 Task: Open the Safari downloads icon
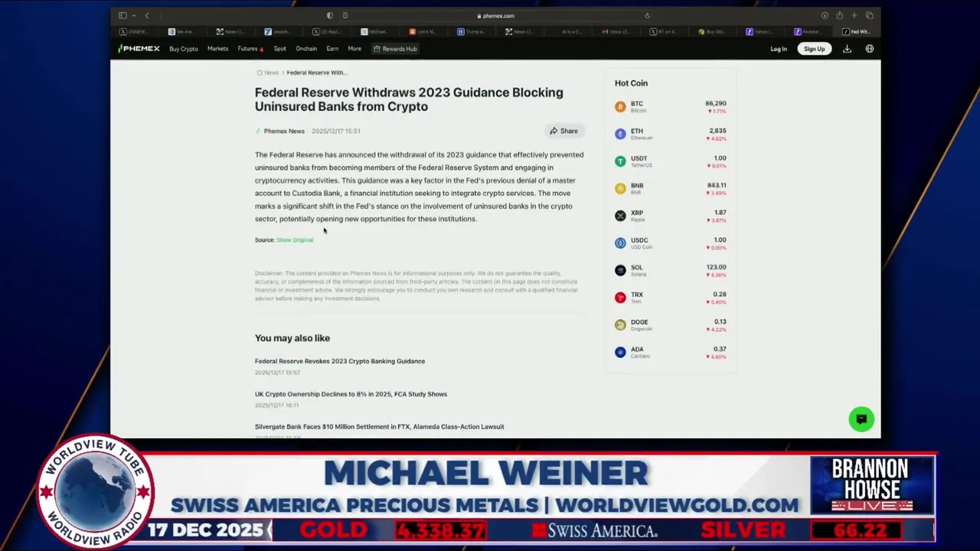click(x=825, y=15)
